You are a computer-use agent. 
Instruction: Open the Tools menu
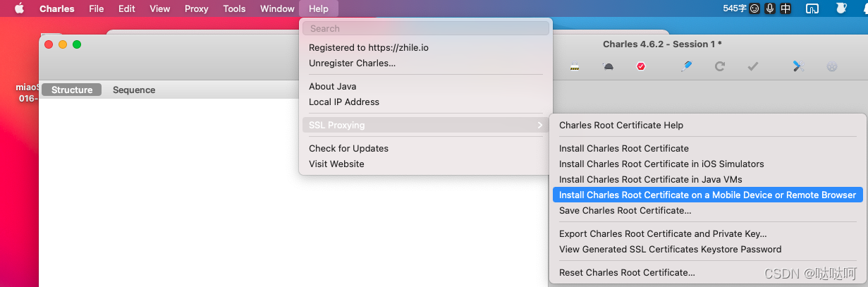[x=235, y=8]
